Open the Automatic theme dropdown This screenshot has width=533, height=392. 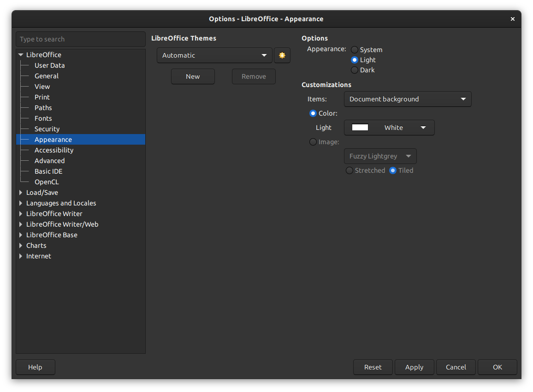(x=214, y=55)
